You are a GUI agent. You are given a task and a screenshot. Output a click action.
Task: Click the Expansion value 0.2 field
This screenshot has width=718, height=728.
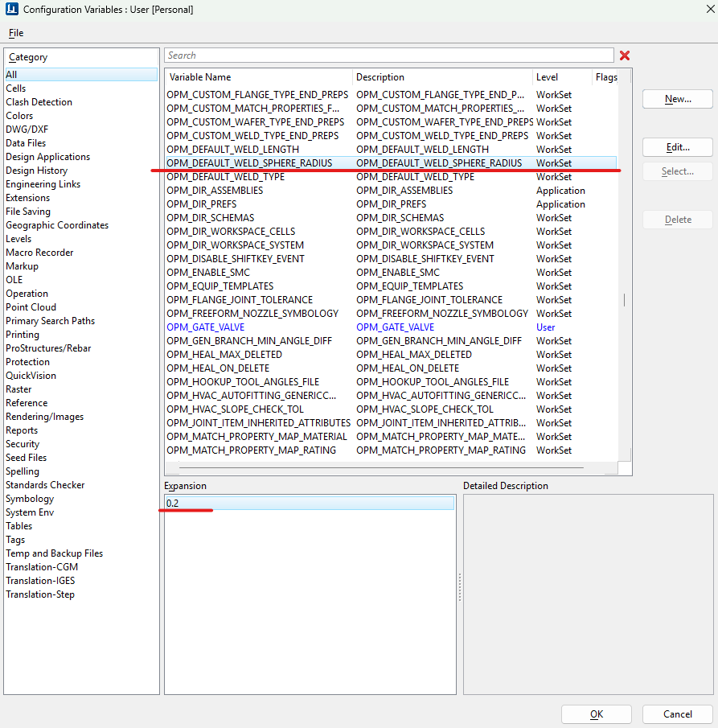[309, 503]
